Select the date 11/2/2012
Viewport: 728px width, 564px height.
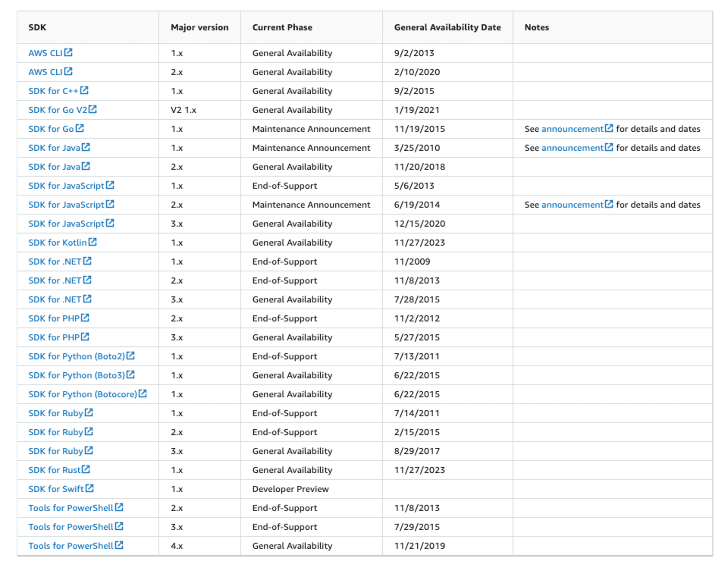[x=417, y=318]
